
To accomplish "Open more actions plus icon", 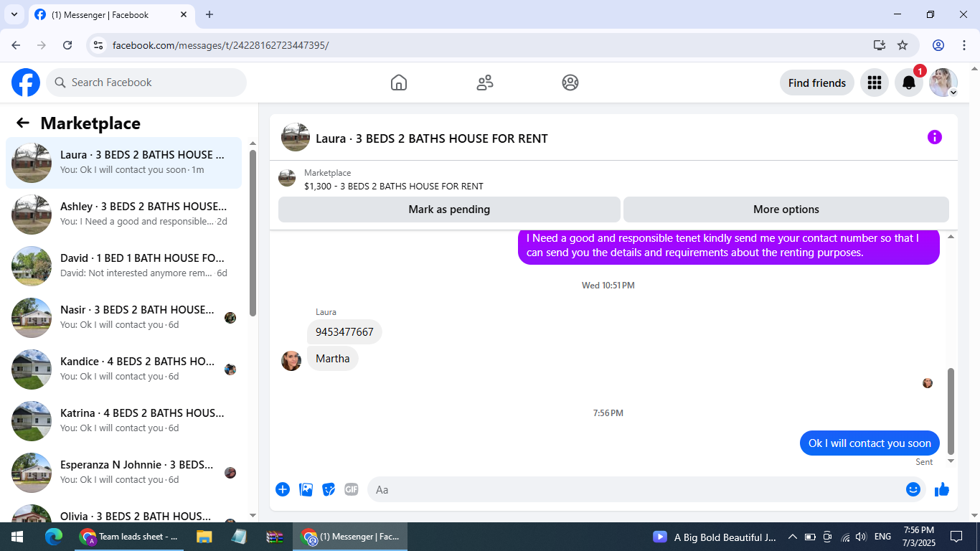I will (283, 489).
